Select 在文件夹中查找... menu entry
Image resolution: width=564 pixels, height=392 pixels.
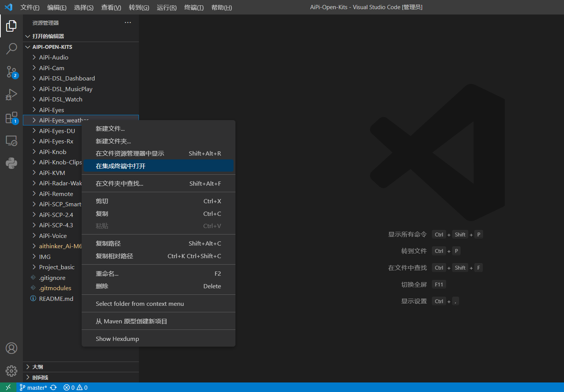click(x=158, y=183)
